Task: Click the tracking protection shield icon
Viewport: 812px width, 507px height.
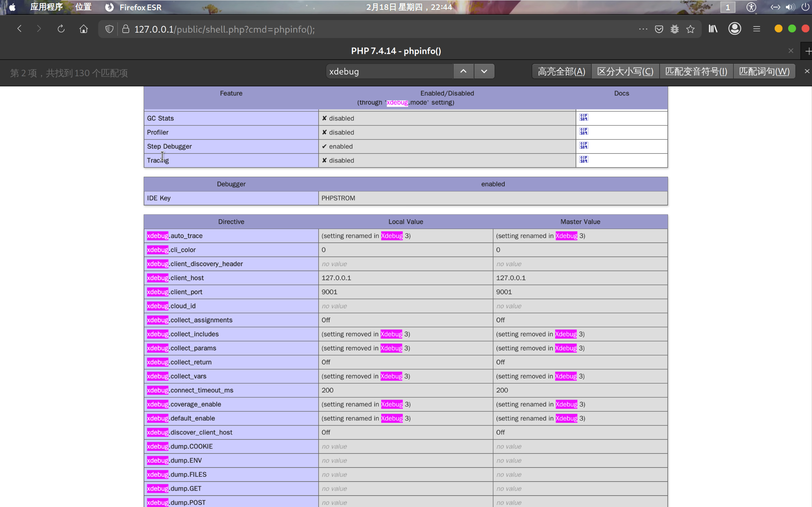Action: tap(109, 29)
